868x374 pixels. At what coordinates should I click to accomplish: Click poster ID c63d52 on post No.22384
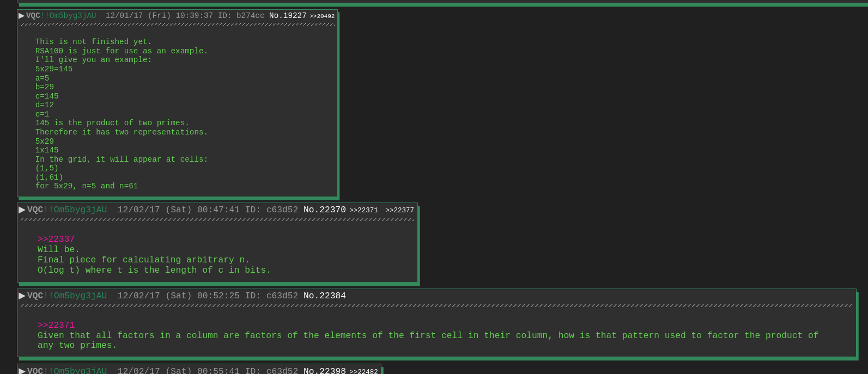click(282, 296)
